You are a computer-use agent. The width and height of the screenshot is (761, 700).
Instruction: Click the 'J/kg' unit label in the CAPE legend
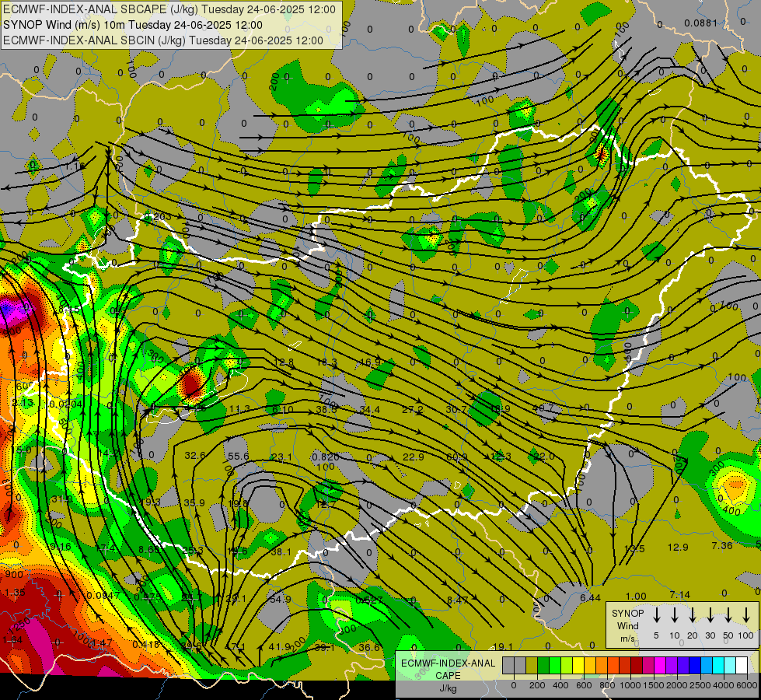[448, 688]
